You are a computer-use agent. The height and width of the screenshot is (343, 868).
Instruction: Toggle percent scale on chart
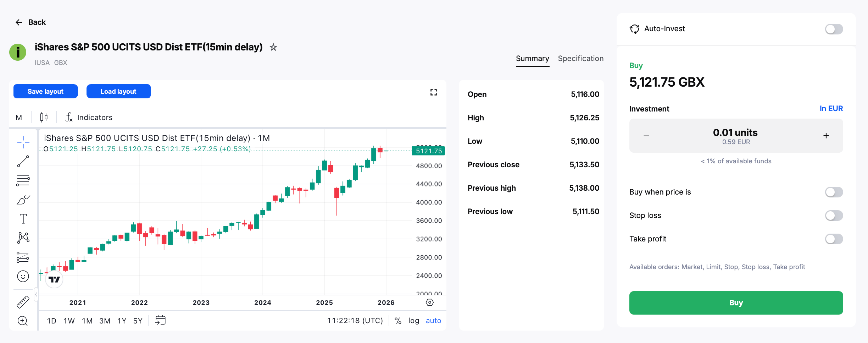click(398, 321)
